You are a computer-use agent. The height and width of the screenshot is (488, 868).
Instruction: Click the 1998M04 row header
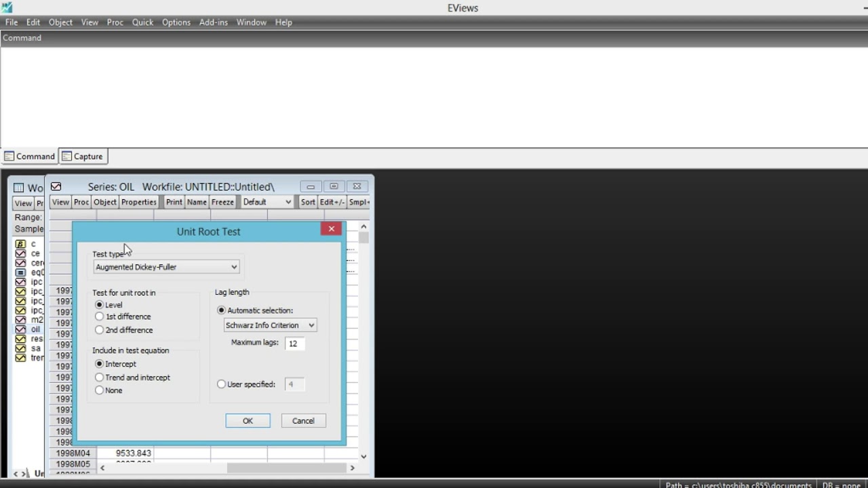point(73,453)
